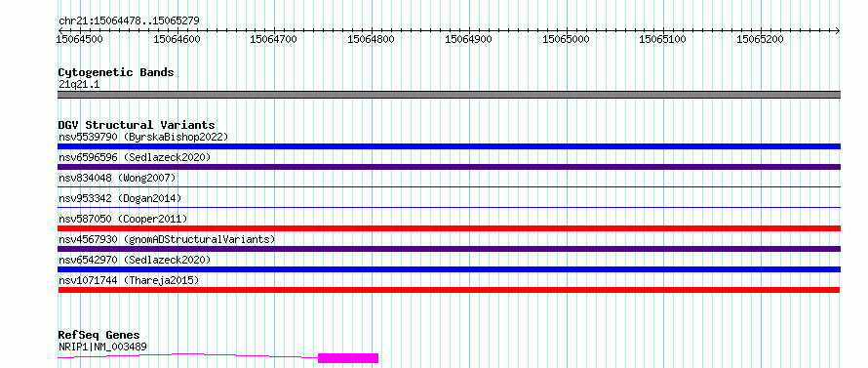Image resolution: width=868 pixels, height=368 pixels.
Task: Open the nsv6542970 (Sedlazeck2020) label
Action: click(135, 260)
